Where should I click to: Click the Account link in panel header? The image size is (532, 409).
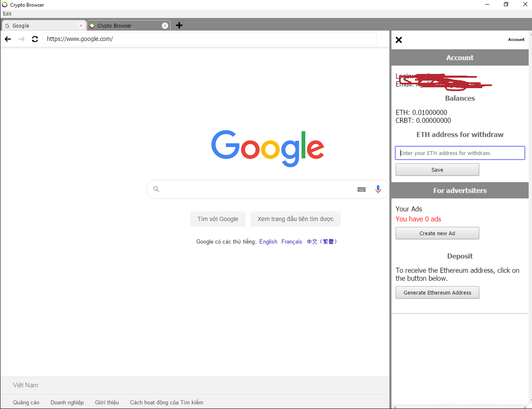[x=516, y=40]
